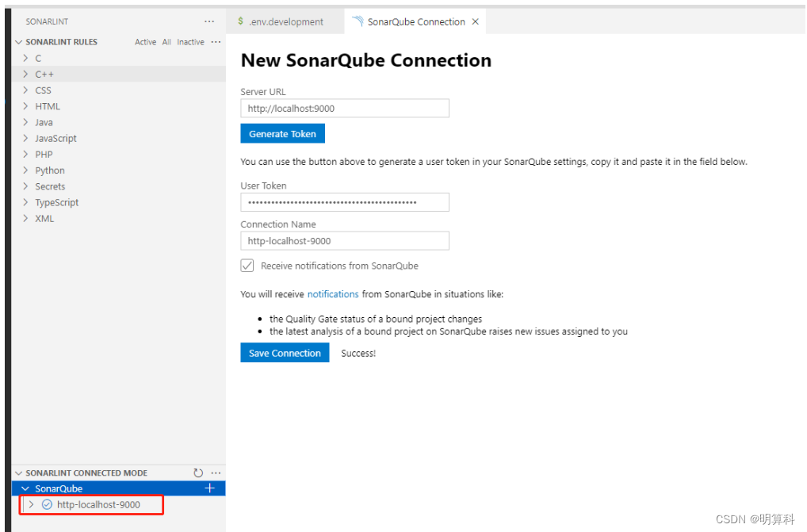Open SonarLint Rules section more actions
Image resolution: width=807 pixels, height=532 pixels.
(216, 42)
